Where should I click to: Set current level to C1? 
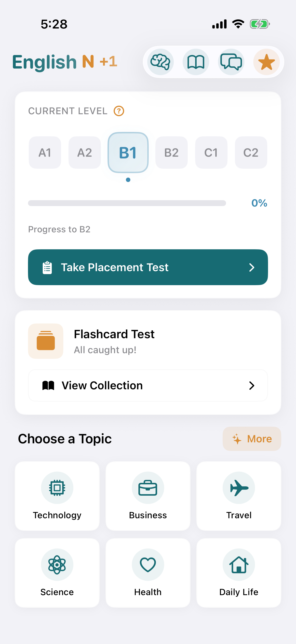click(211, 153)
